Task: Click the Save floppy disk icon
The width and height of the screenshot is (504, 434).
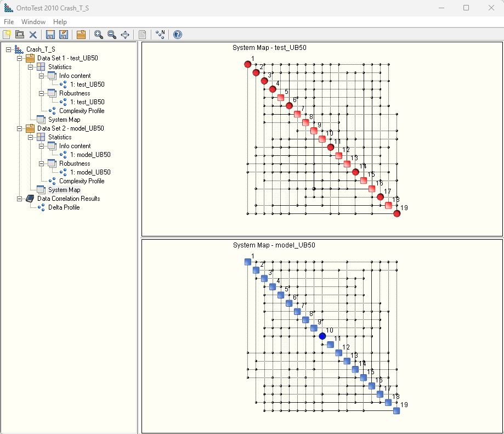Action: [50, 35]
